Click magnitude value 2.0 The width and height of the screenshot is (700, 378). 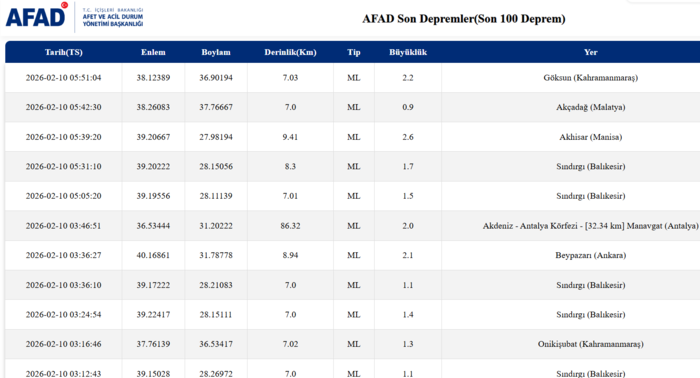(x=408, y=226)
